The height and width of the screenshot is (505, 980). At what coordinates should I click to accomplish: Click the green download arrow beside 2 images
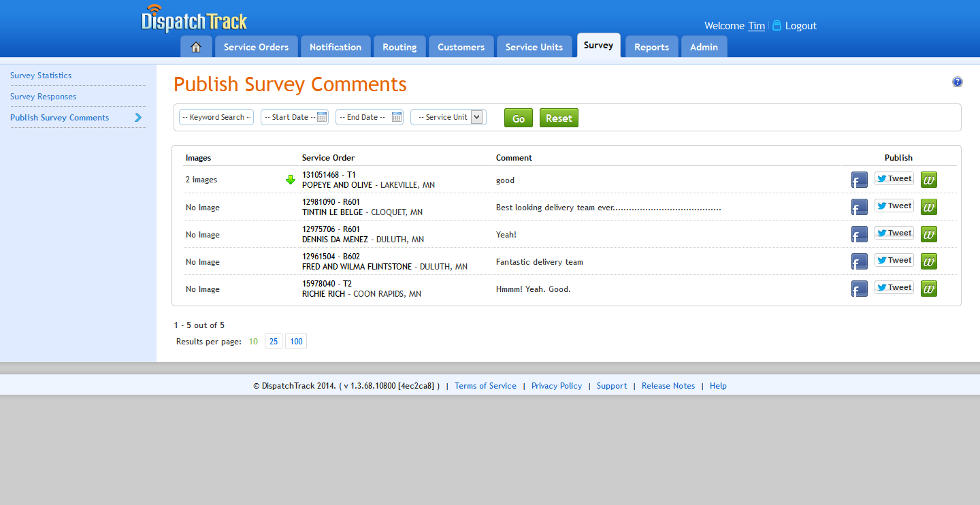point(291,180)
